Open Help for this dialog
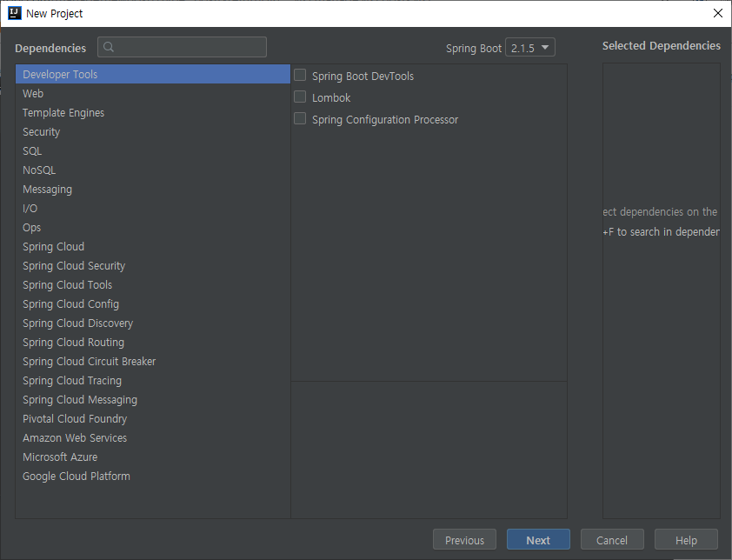 coord(686,540)
